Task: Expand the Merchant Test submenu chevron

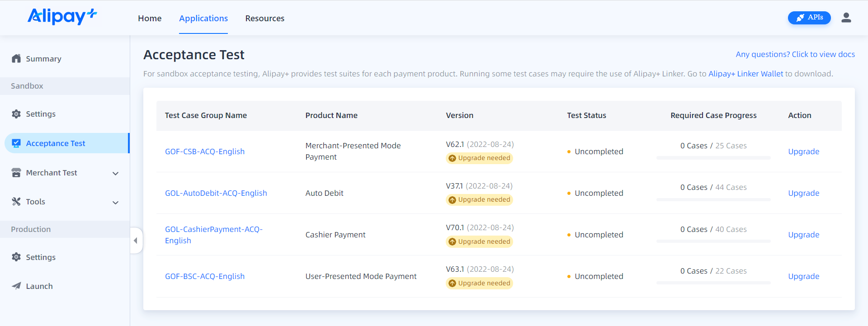Action: pos(116,173)
